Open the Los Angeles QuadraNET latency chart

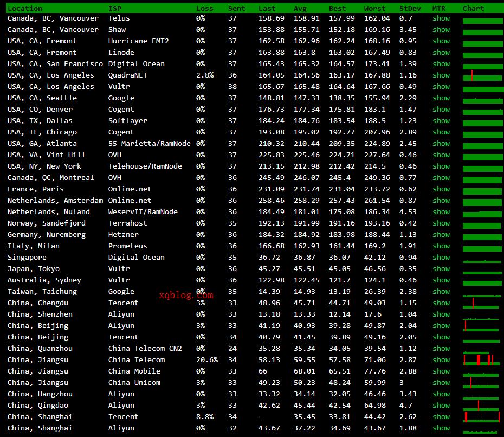[x=482, y=75]
